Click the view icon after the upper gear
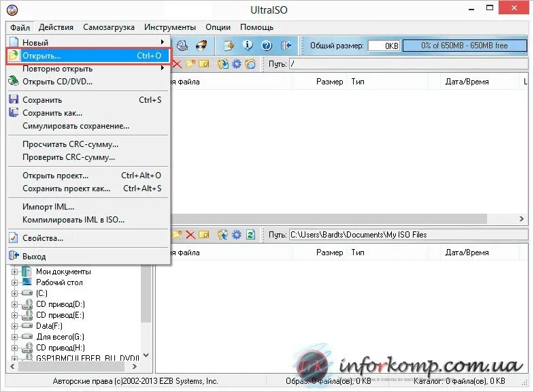 coord(250,64)
